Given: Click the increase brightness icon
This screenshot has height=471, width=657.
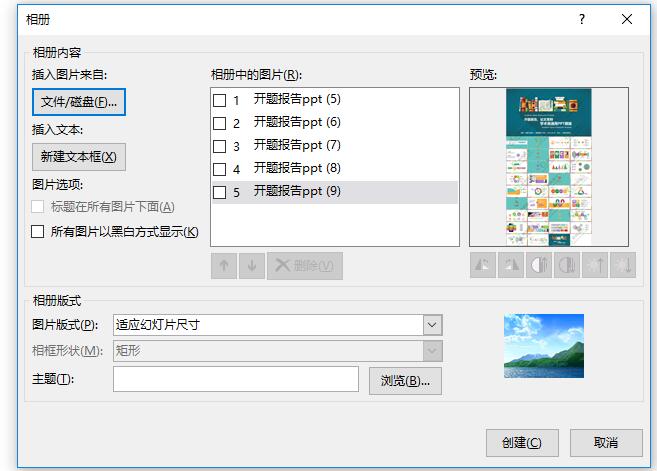Looking at the screenshot, I should click(x=595, y=265).
